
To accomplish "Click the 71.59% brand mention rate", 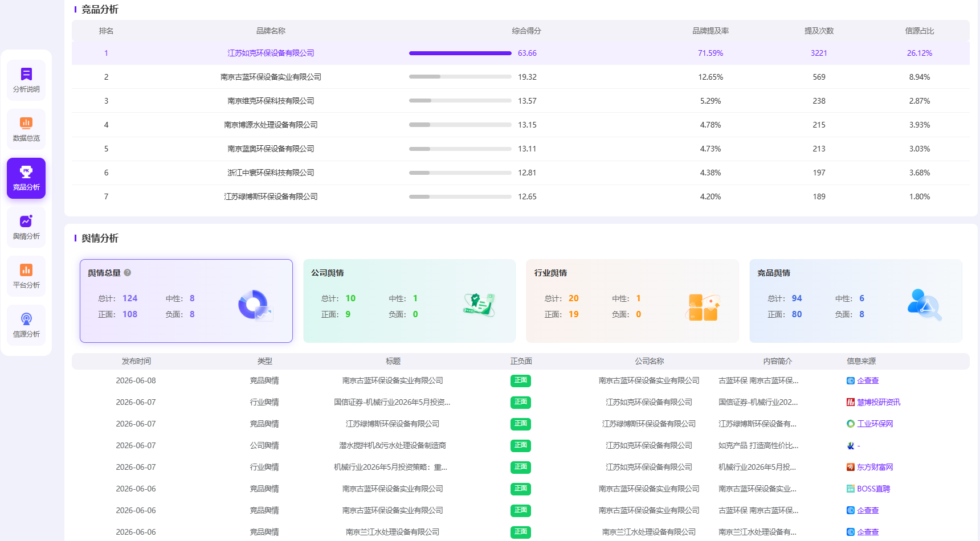I will click(710, 53).
